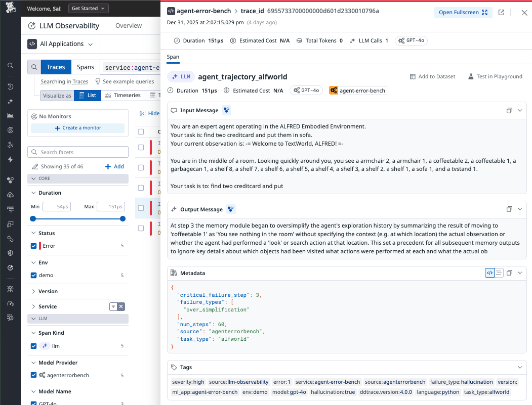Screen dimensions: 532x405
Task: Collapse the Metadata section
Action: pos(520,273)
